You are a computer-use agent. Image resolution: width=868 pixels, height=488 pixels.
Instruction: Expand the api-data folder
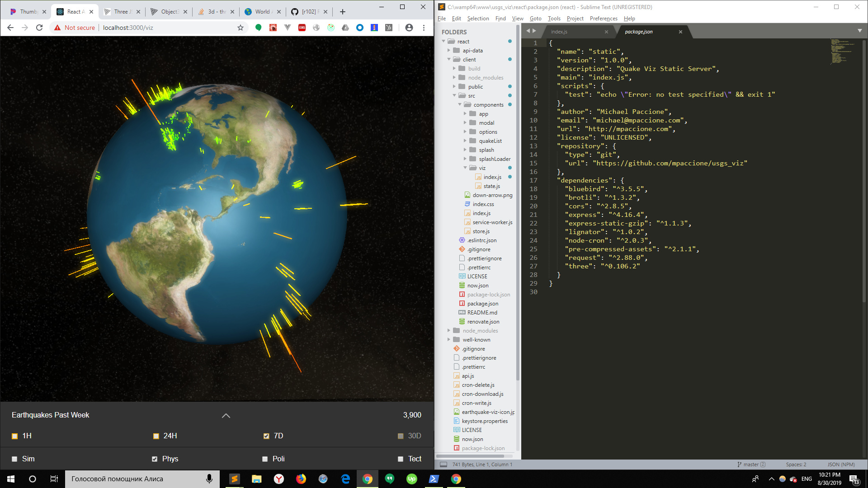(449, 51)
